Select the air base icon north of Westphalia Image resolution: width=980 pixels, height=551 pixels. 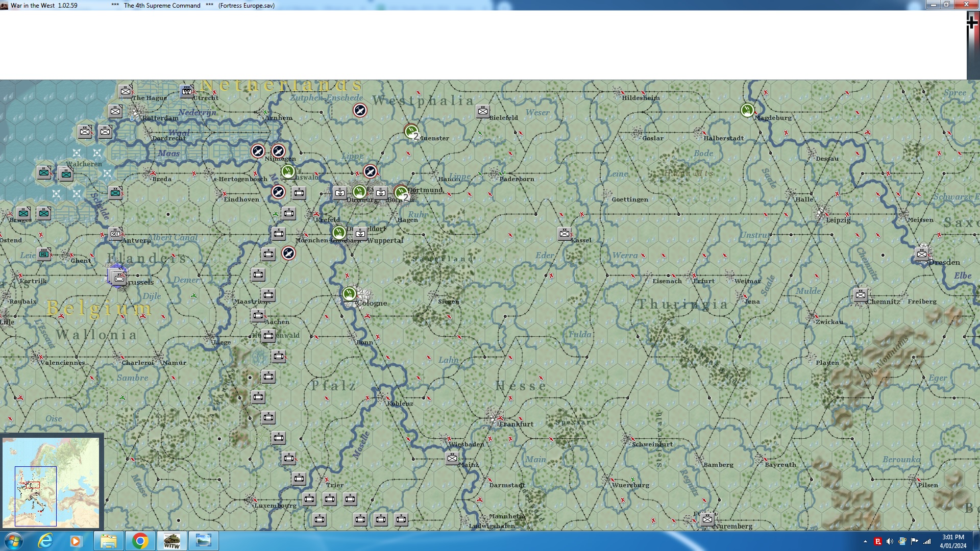tap(360, 110)
